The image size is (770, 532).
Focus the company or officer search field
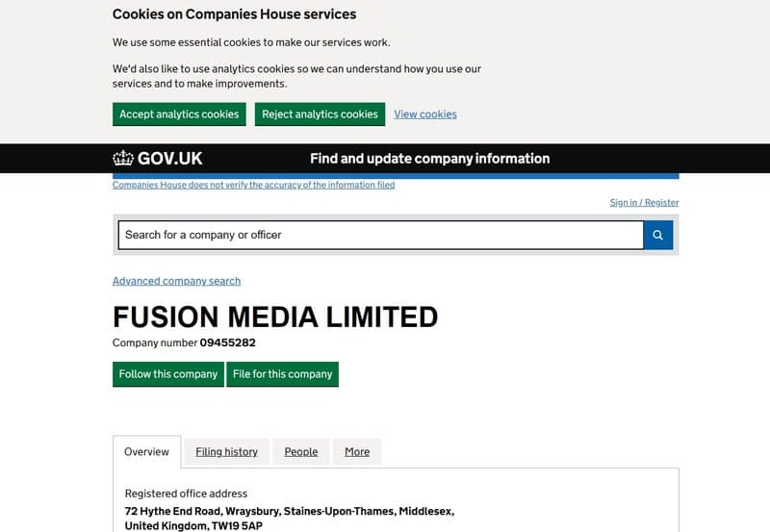[x=380, y=235]
